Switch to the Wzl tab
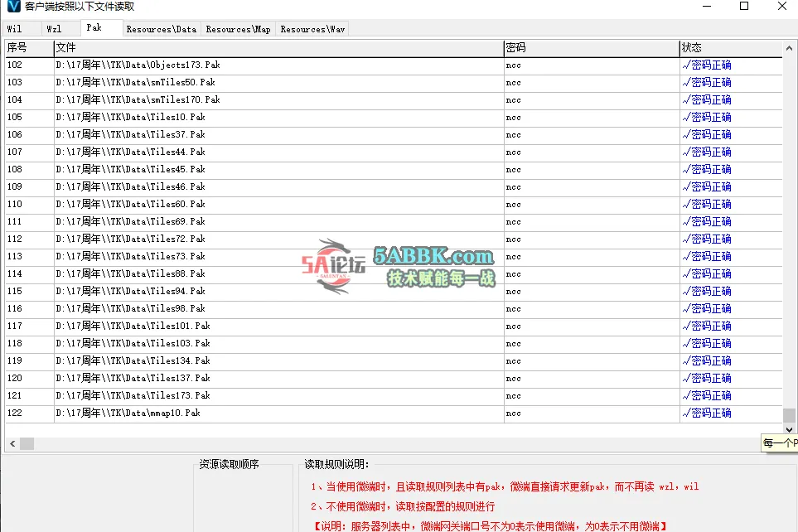Viewport: 798px width, 532px height. (60, 29)
